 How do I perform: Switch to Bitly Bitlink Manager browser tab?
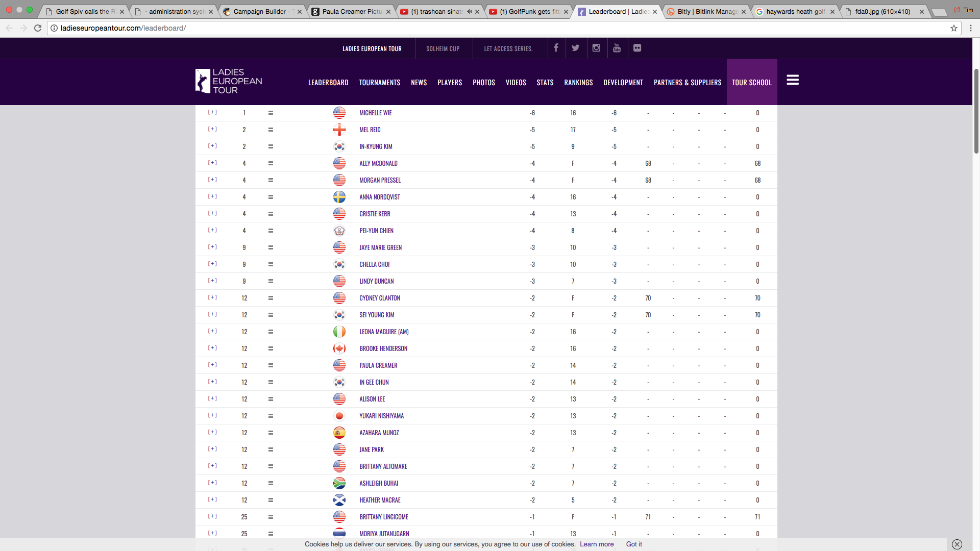pyautogui.click(x=707, y=11)
